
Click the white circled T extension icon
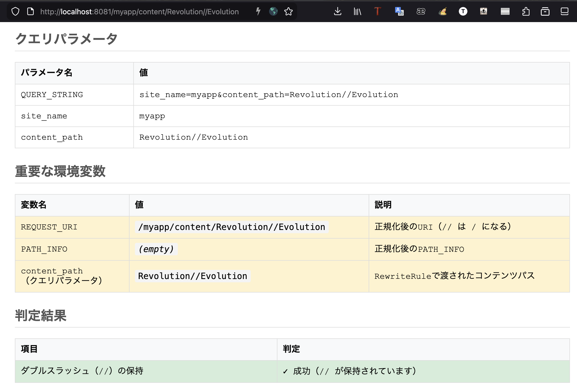tap(463, 11)
